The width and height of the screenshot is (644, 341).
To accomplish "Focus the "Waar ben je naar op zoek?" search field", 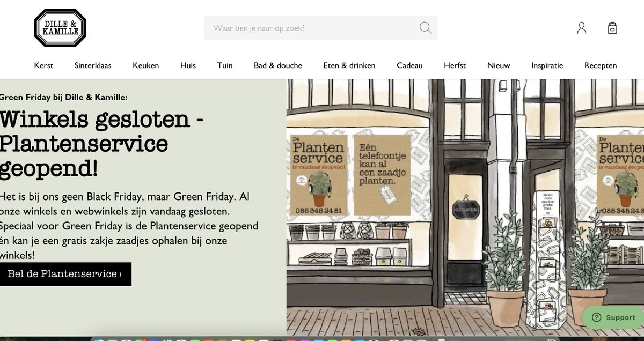I will click(x=320, y=28).
